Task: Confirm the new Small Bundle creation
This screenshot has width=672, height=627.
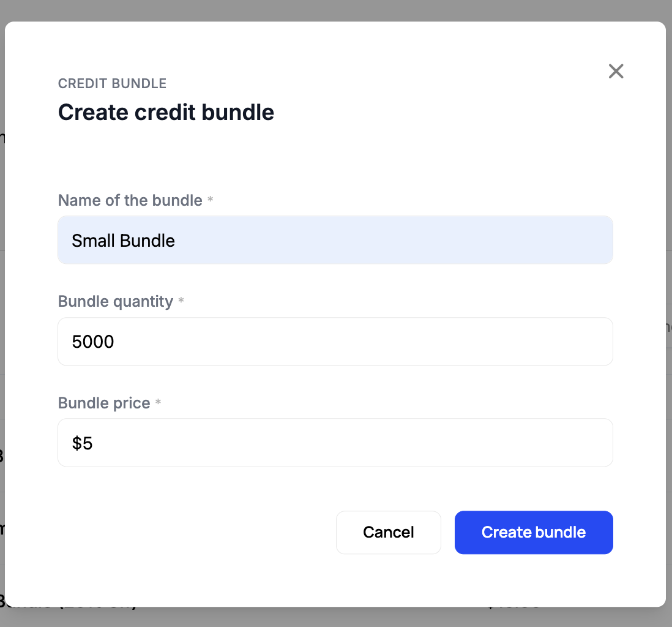Action: [533, 532]
